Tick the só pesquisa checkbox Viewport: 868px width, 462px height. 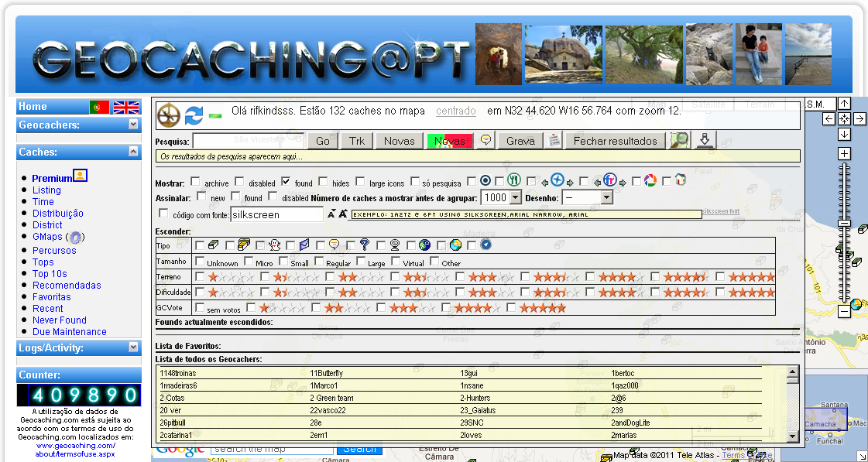414,181
